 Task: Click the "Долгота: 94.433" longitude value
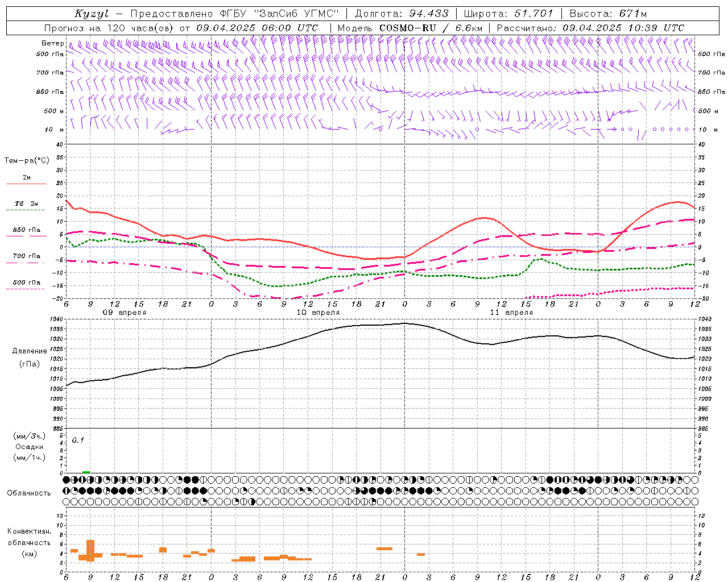(x=402, y=14)
